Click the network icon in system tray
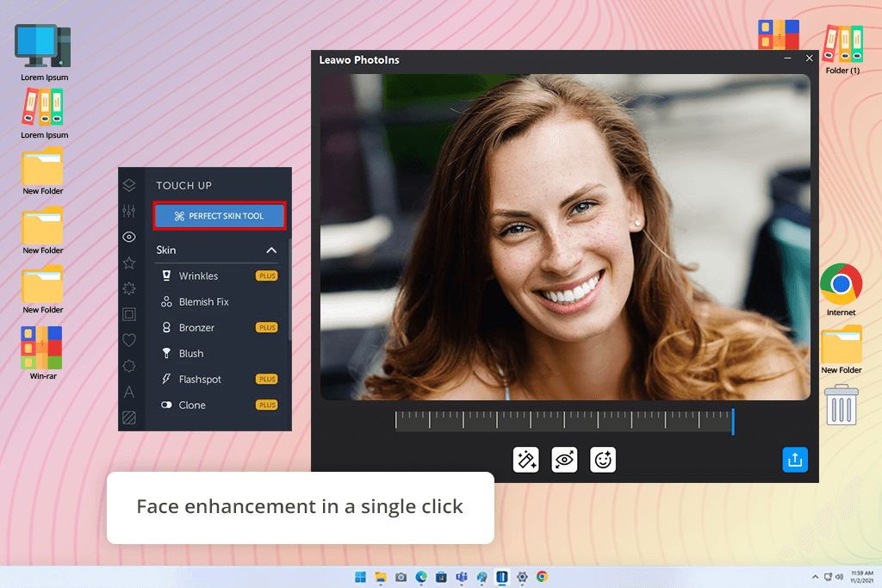 click(x=828, y=577)
